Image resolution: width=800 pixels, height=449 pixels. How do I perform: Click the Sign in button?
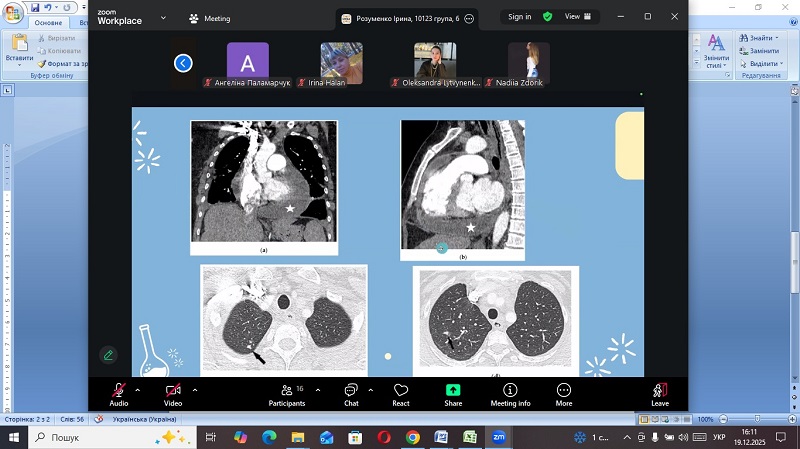519,17
